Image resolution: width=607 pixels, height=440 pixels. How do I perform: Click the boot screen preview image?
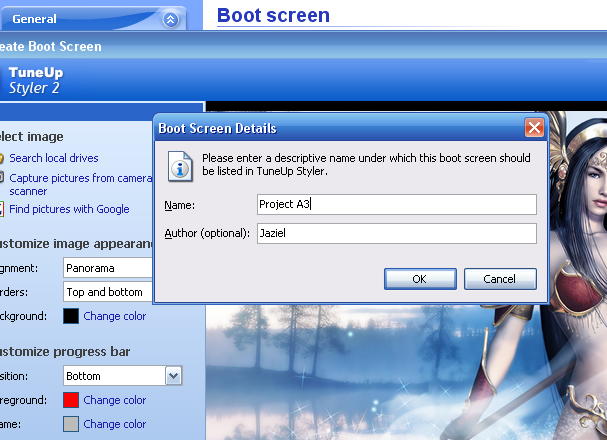point(406,372)
